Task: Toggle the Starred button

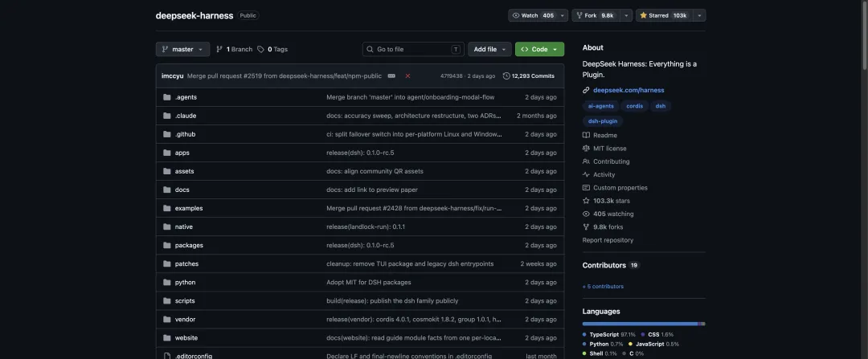Action: click(664, 15)
